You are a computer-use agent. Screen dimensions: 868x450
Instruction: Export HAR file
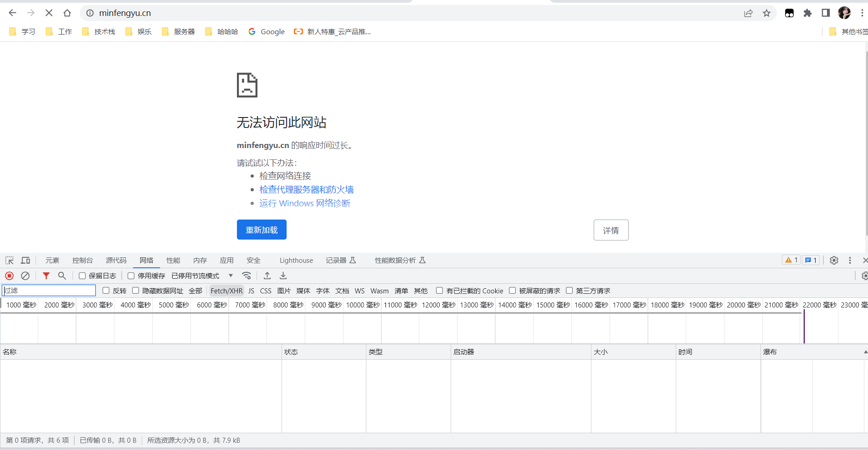tap(283, 276)
